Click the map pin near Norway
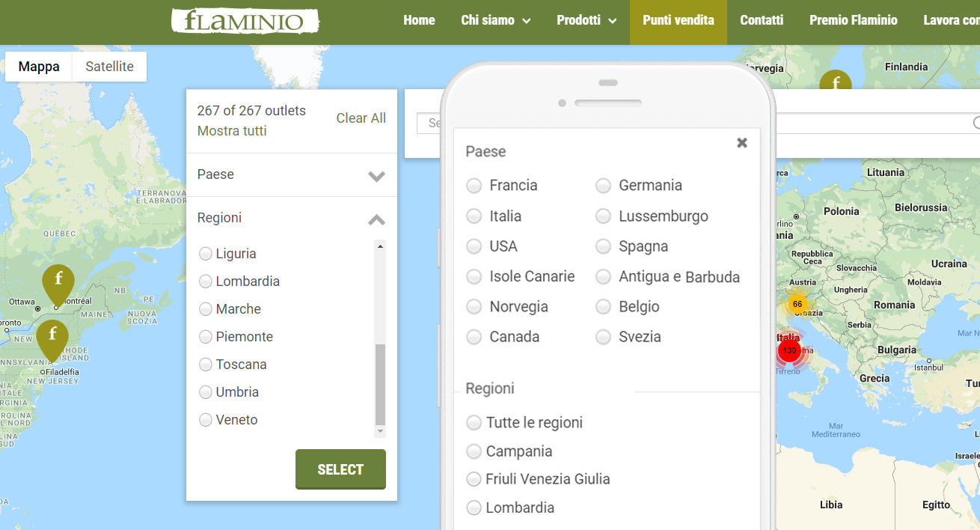980x530 pixels. click(835, 81)
